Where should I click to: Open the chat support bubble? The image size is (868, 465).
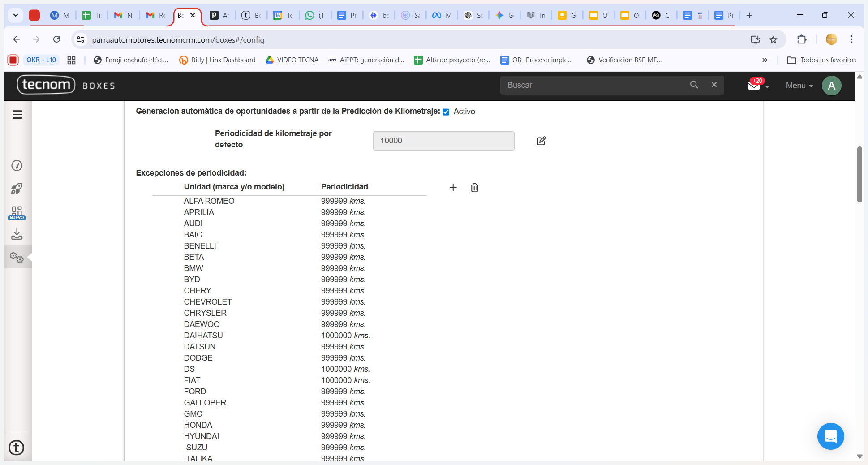tap(830, 436)
